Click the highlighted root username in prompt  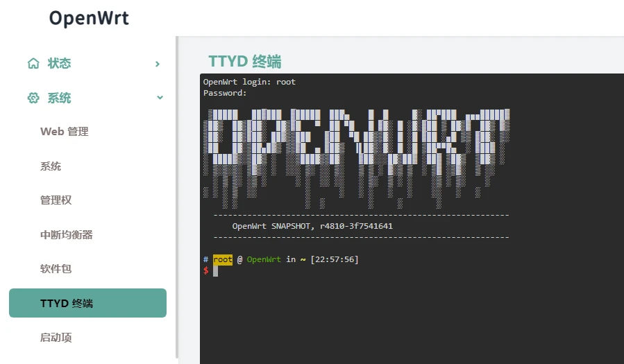tap(223, 259)
